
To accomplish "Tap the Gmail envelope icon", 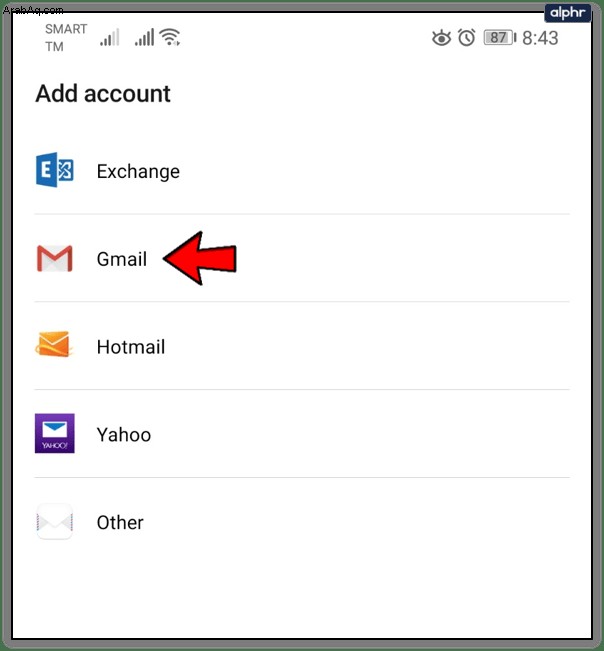I will coord(55,259).
